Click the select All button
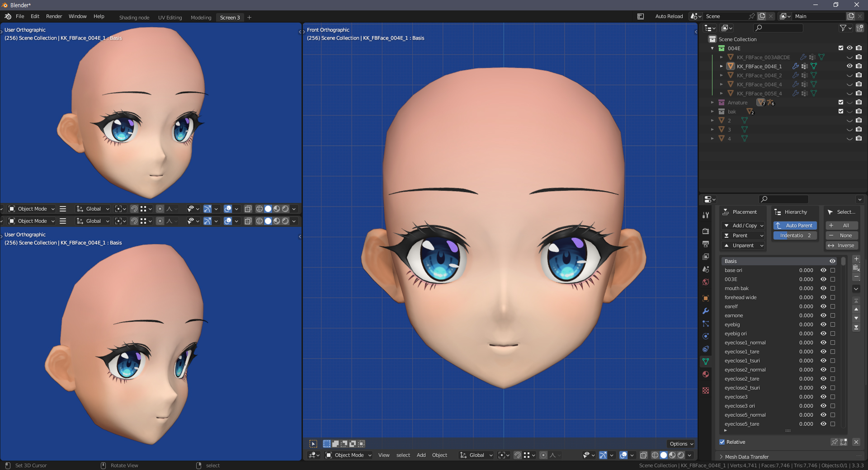 (x=842, y=226)
